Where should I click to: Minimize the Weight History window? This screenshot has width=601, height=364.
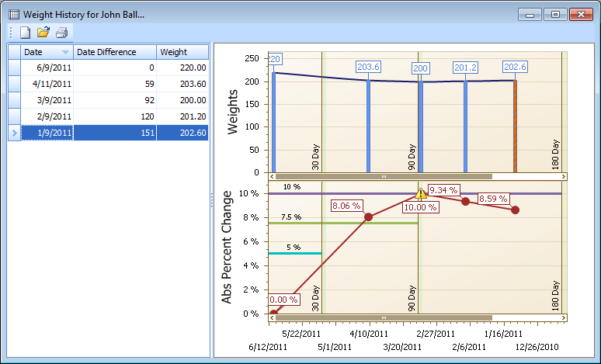530,15
